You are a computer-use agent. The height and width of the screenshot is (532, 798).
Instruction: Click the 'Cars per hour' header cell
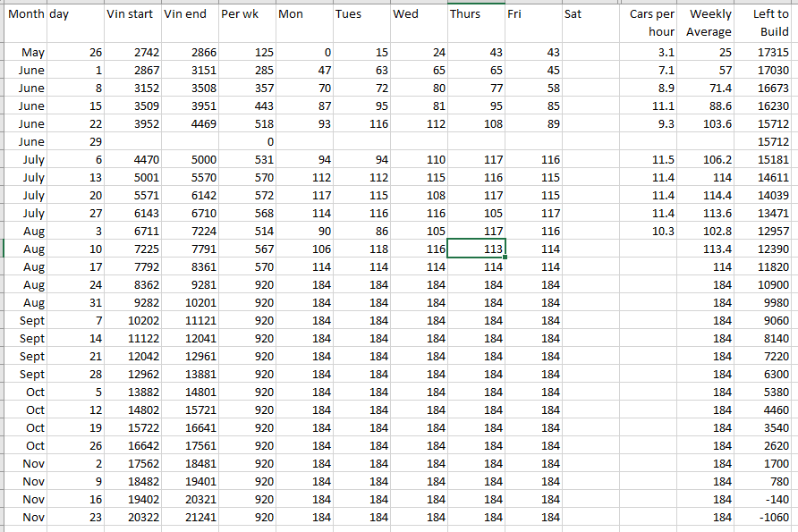pos(649,22)
